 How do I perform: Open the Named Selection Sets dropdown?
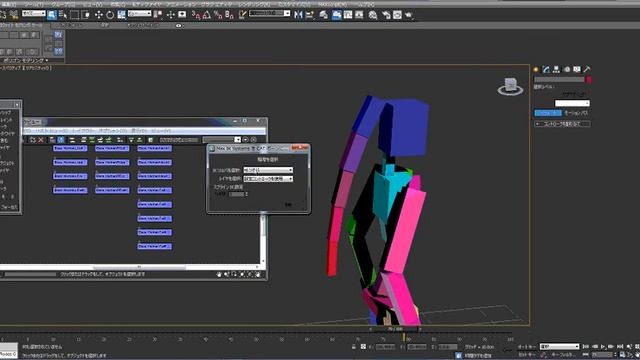[x=269, y=13]
